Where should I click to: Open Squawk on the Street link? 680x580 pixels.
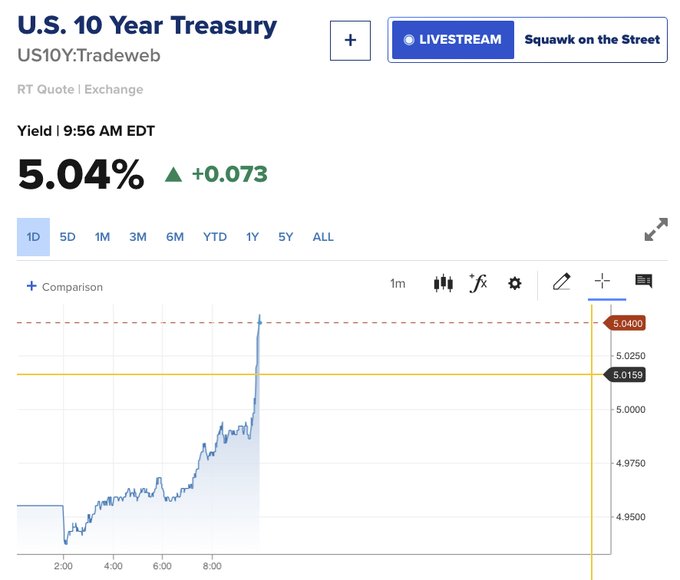click(592, 39)
